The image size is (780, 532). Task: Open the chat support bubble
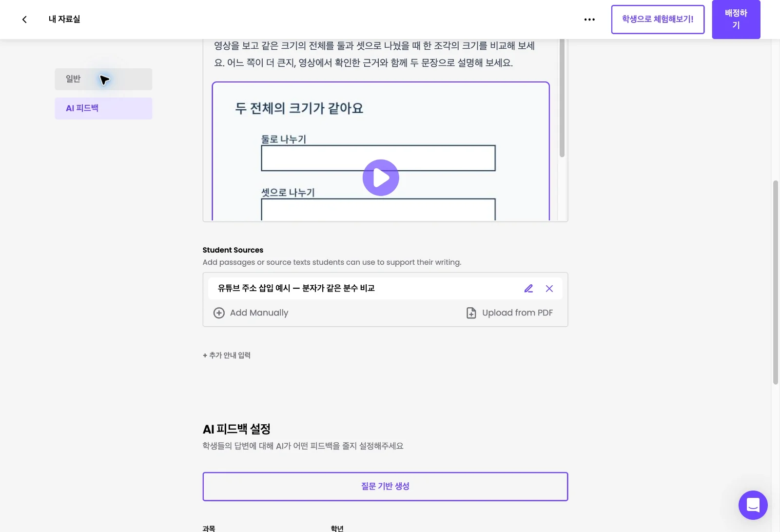click(753, 505)
